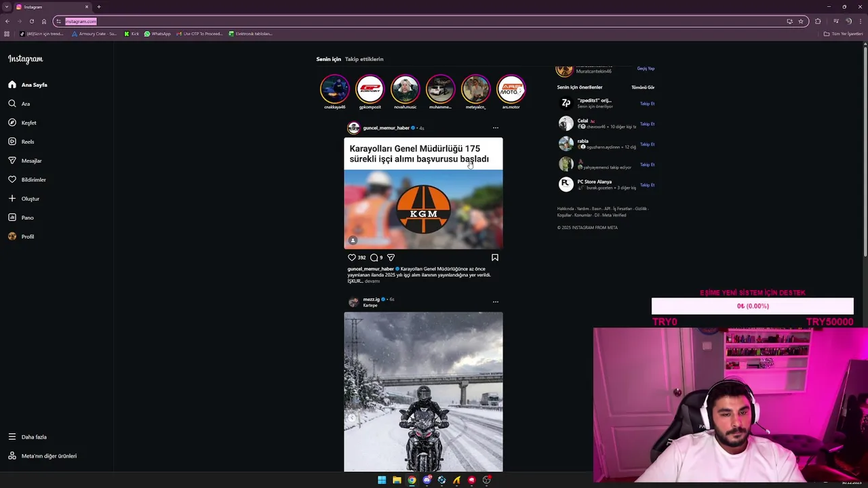This screenshot has width=868, height=488.
Task: Expand caption with devamı link
Action: [x=372, y=281]
